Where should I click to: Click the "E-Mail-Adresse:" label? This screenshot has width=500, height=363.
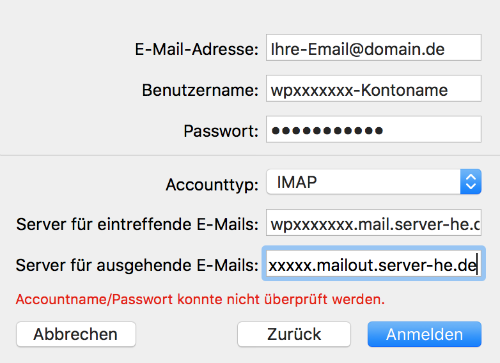pos(196,49)
